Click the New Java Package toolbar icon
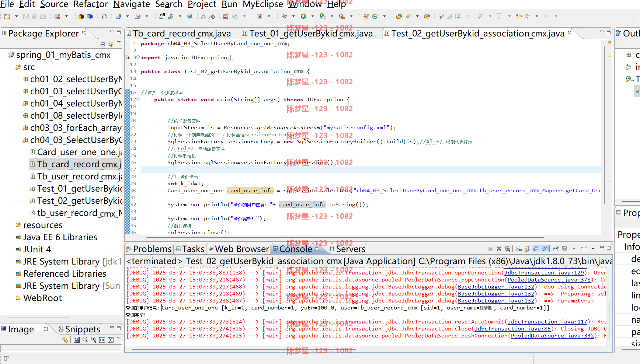This screenshot has height=364, width=640. click(x=366, y=16)
